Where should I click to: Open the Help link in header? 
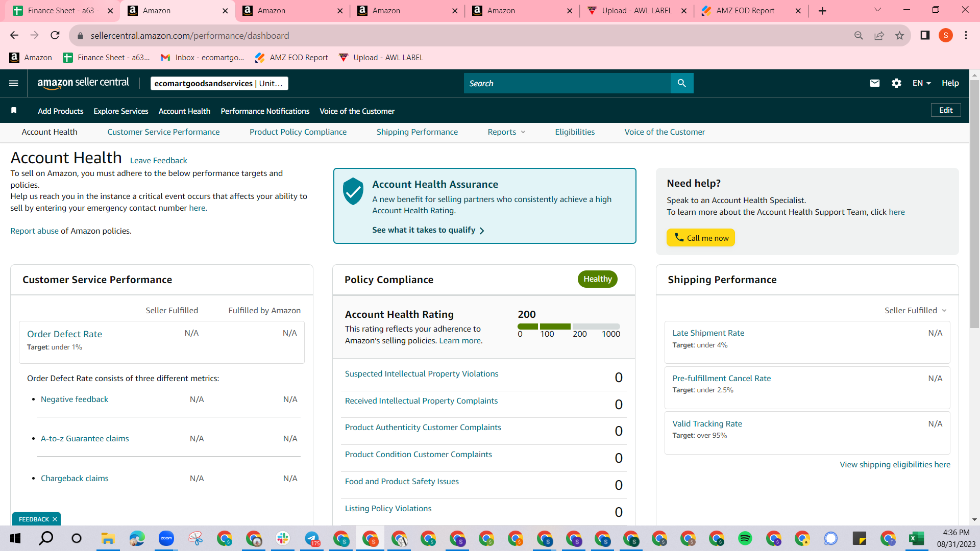point(950,83)
